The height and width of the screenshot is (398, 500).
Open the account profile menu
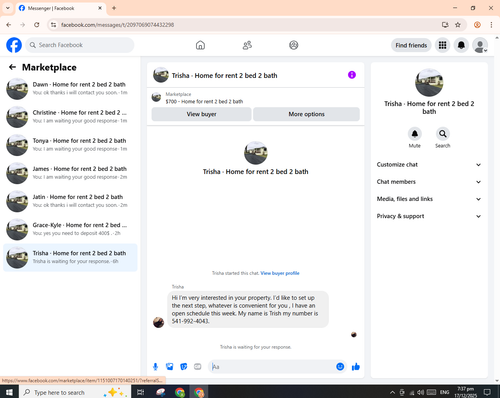pyautogui.click(x=480, y=45)
